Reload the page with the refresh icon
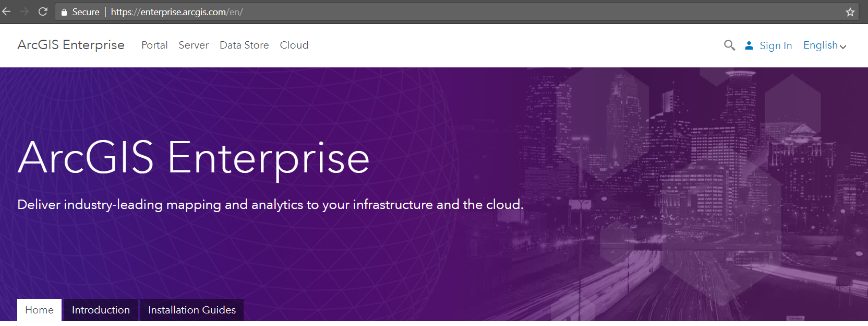 click(43, 11)
